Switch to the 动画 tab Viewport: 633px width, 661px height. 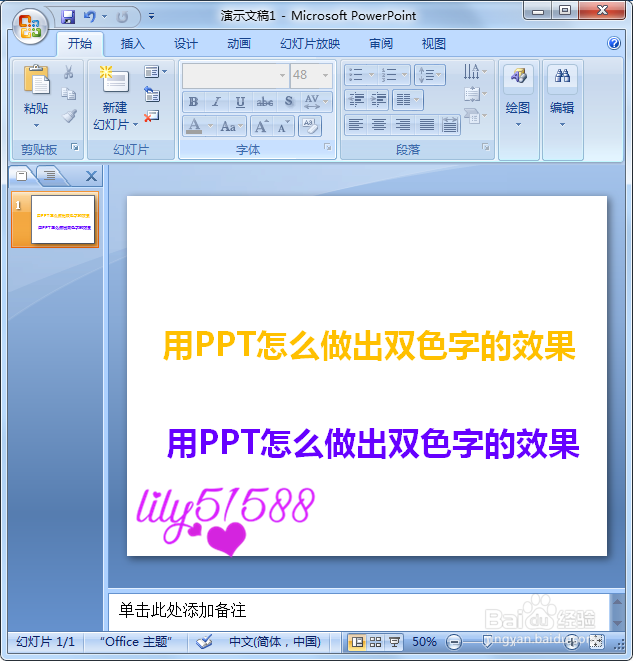point(239,43)
